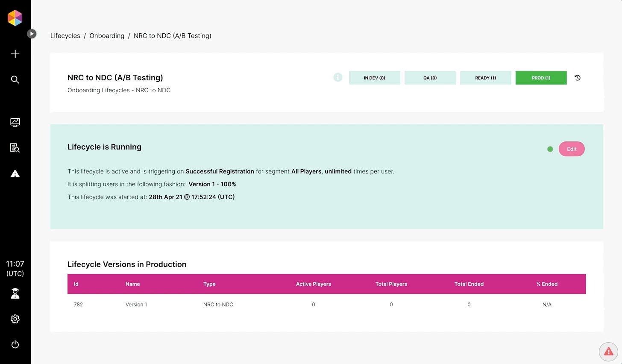The height and width of the screenshot is (364, 622).
Task: Click the power logout icon
Action: [x=15, y=344]
